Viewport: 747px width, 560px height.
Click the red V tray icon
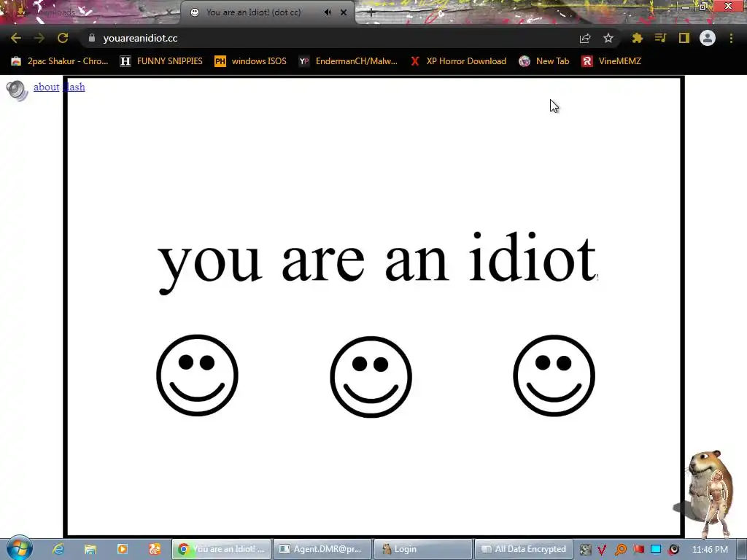tap(602, 550)
